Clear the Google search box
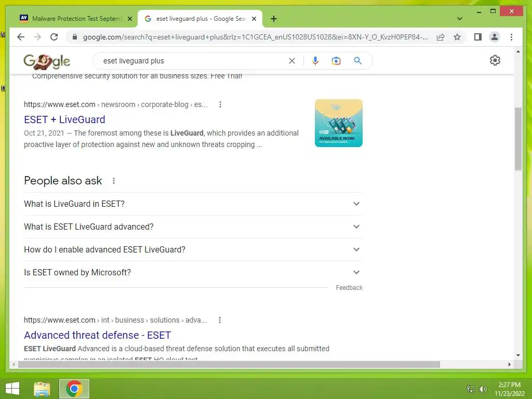Viewport: 532px width, 399px height. [x=292, y=61]
